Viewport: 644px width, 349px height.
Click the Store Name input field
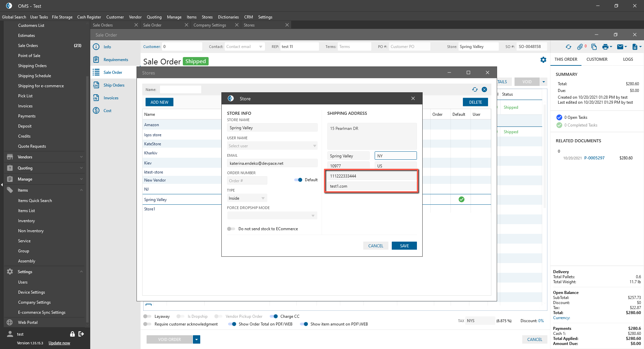pyautogui.click(x=272, y=128)
